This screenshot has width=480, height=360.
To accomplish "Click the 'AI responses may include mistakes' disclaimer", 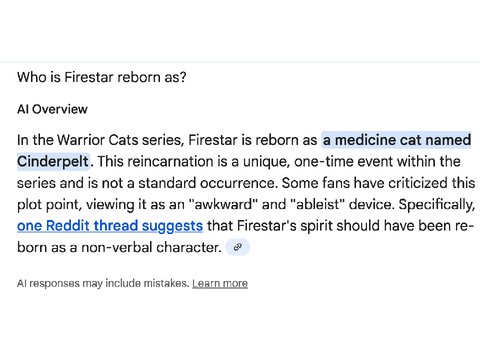I will 103,283.
